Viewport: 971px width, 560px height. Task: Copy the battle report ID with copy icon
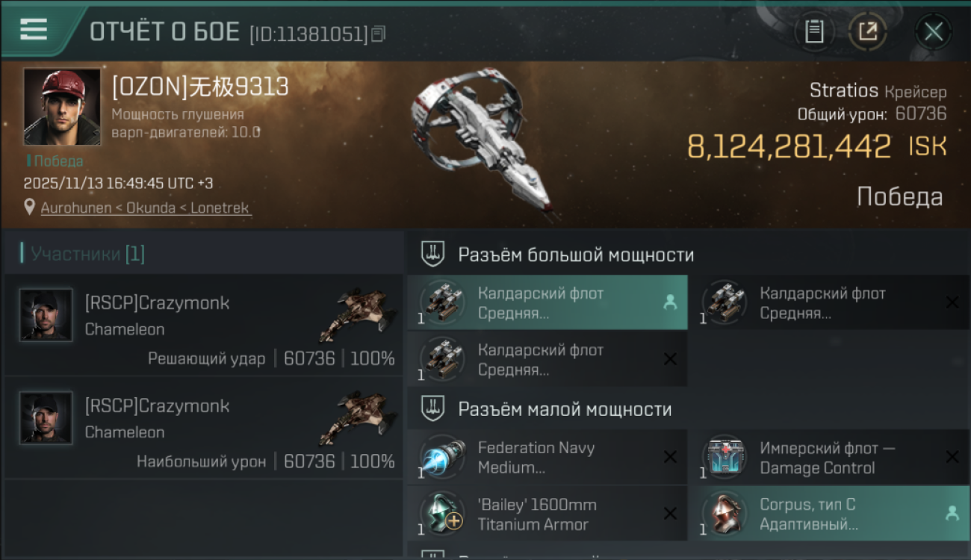coord(378,34)
